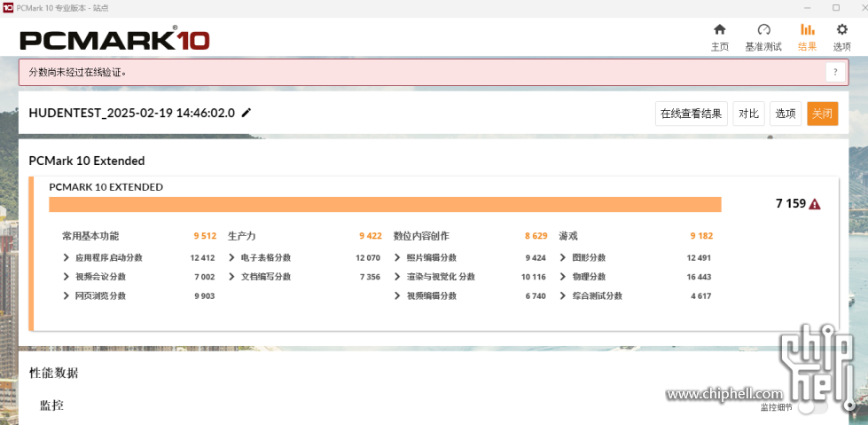Click the PCMark 10 Extended heading
The height and width of the screenshot is (425, 868).
[87, 161]
